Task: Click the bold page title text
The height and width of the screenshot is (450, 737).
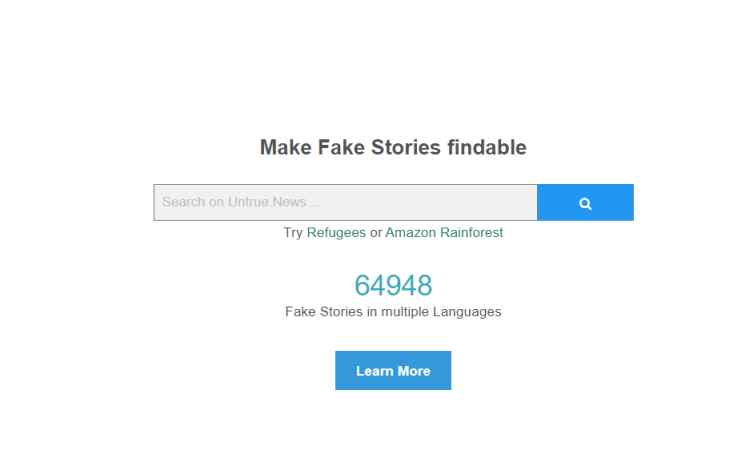Action: pos(393,148)
